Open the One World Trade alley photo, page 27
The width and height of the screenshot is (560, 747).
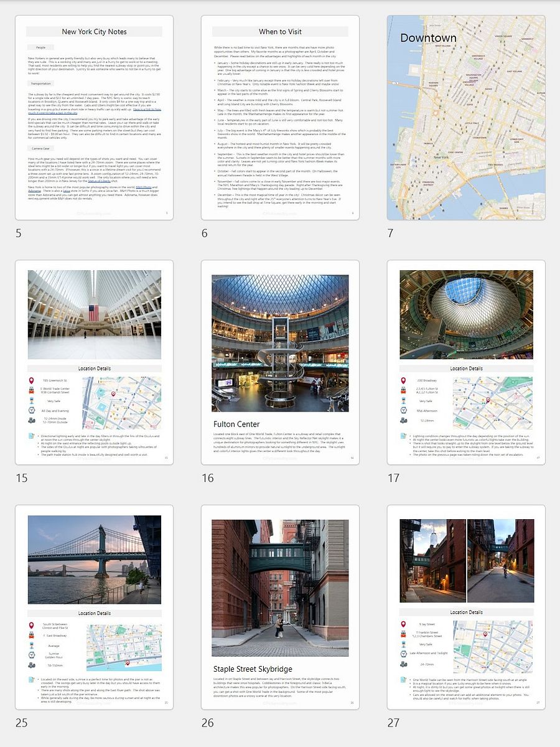(432, 561)
